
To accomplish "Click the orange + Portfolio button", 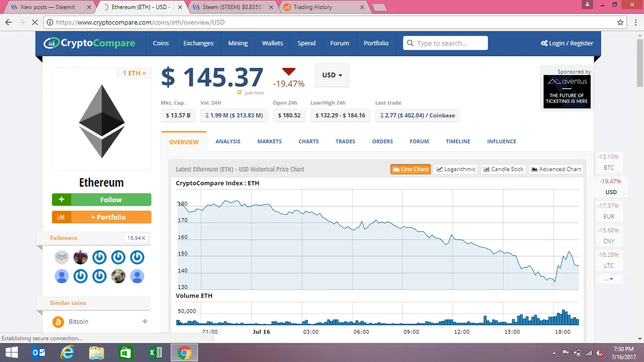I will click(102, 217).
